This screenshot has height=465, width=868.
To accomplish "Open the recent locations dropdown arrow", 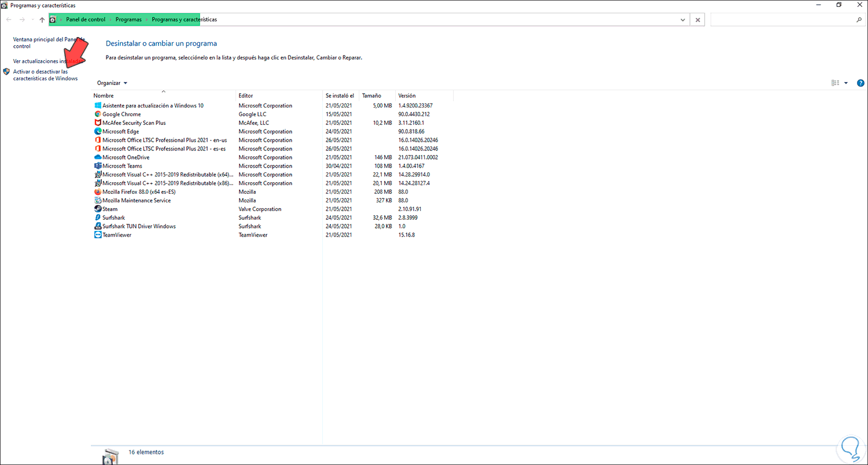I will click(x=32, y=20).
